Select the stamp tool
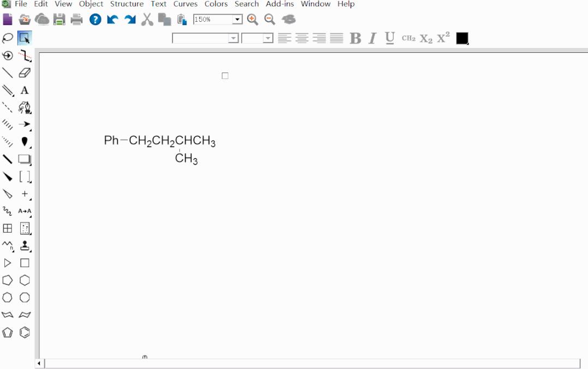Screen dimensions: 588x369 25,246
